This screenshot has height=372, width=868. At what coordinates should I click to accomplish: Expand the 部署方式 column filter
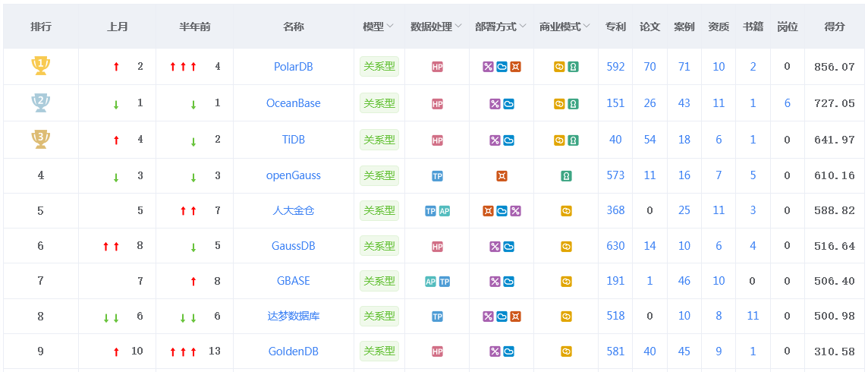point(523,27)
